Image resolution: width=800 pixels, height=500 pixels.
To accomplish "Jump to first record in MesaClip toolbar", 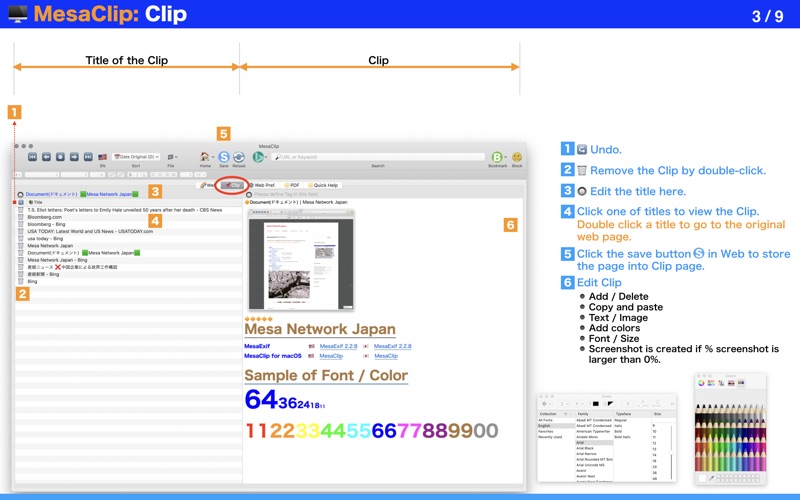I will pyautogui.click(x=32, y=157).
